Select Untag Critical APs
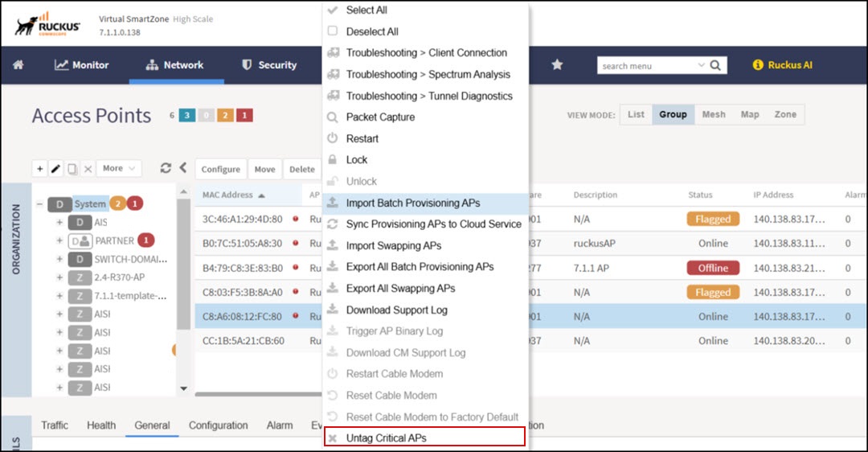868x452 pixels. click(x=425, y=438)
